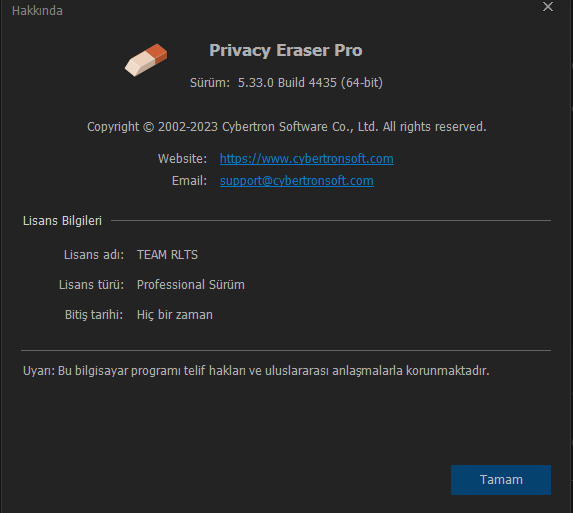Close the Hakkında dialog with X

(547, 7)
